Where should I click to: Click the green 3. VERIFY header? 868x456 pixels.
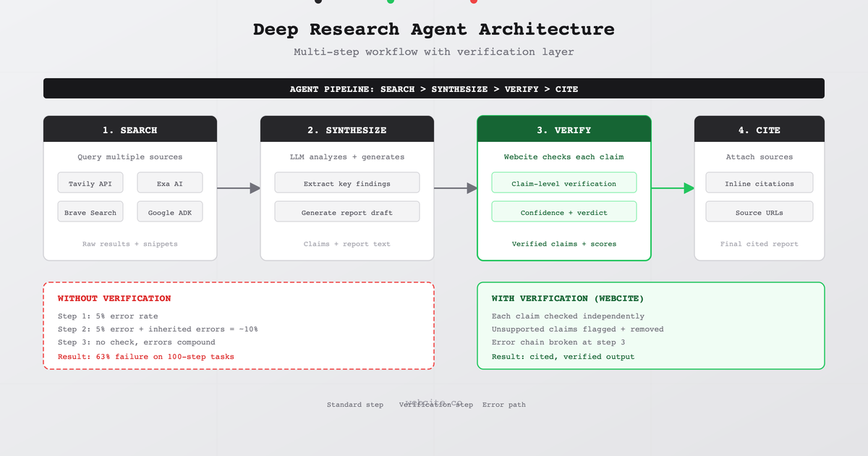pyautogui.click(x=564, y=129)
